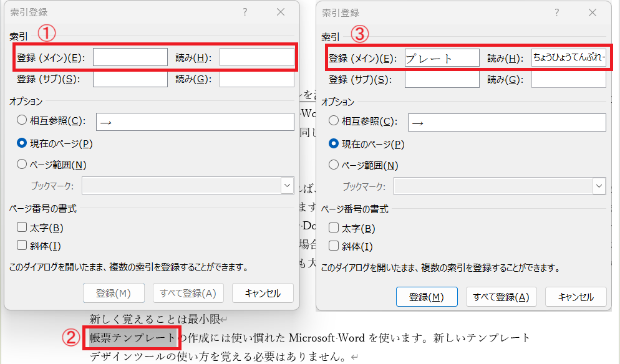The width and height of the screenshot is (620, 364).
Task: Select the ページ範囲(N) option in dialog ③
Action: click(334, 165)
